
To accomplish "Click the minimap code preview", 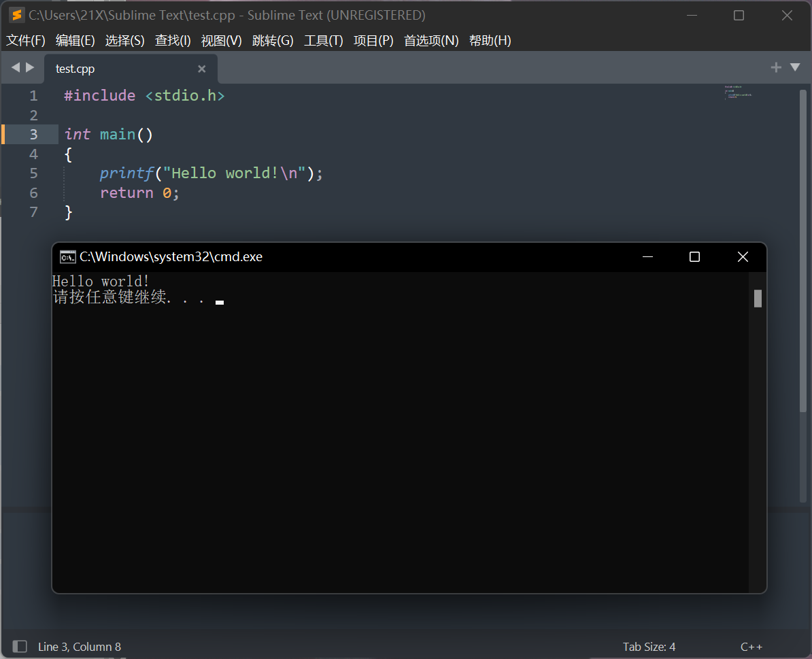I will pos(738,92).
